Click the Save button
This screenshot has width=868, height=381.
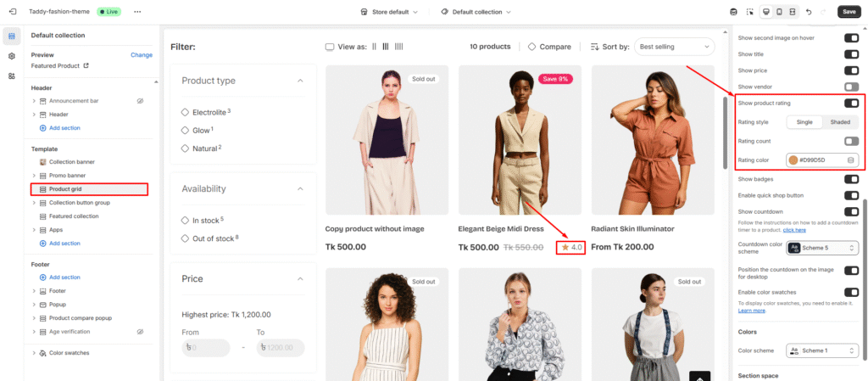click(849, 12)
